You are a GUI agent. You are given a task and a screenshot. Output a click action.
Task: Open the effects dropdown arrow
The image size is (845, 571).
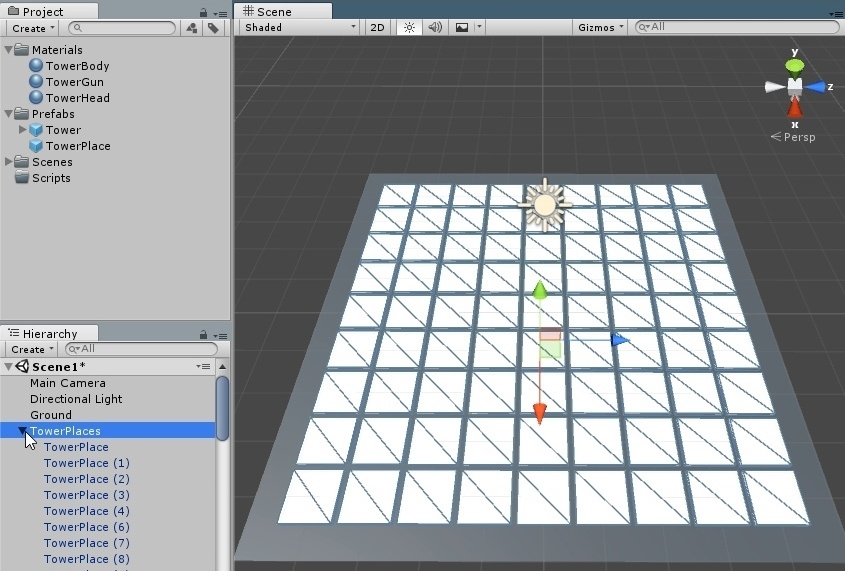point(479,27)
